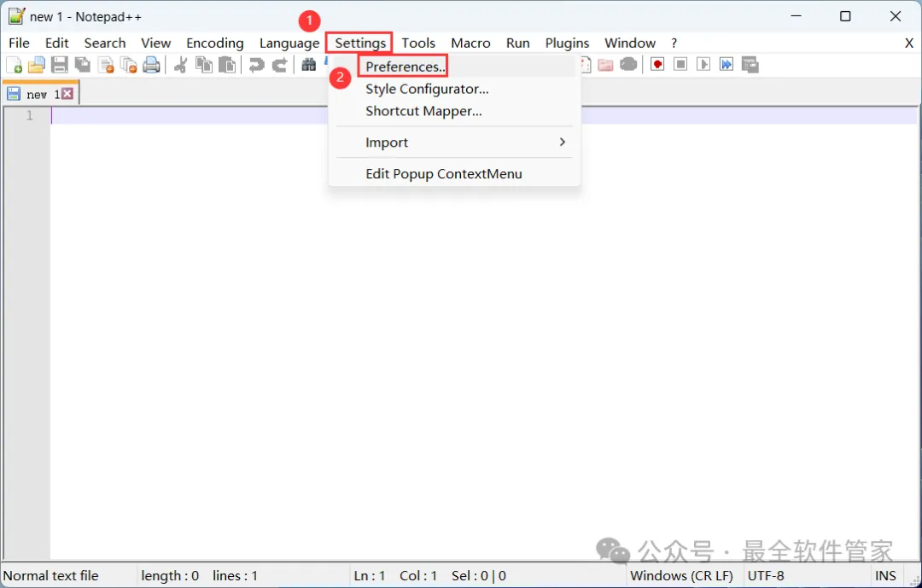Open the Macro menu
This screenshot has height=588, width=922.
point(471,43)
